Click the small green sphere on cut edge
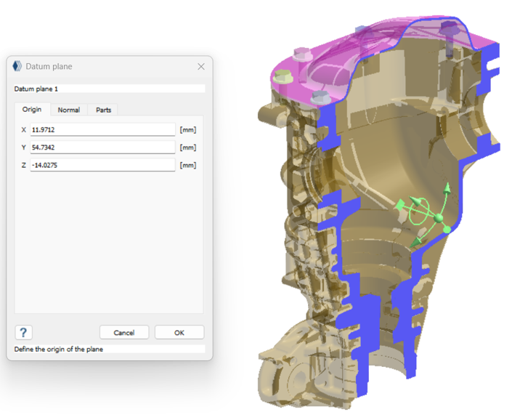Screen dimensions: 520x420 point(447,230)
